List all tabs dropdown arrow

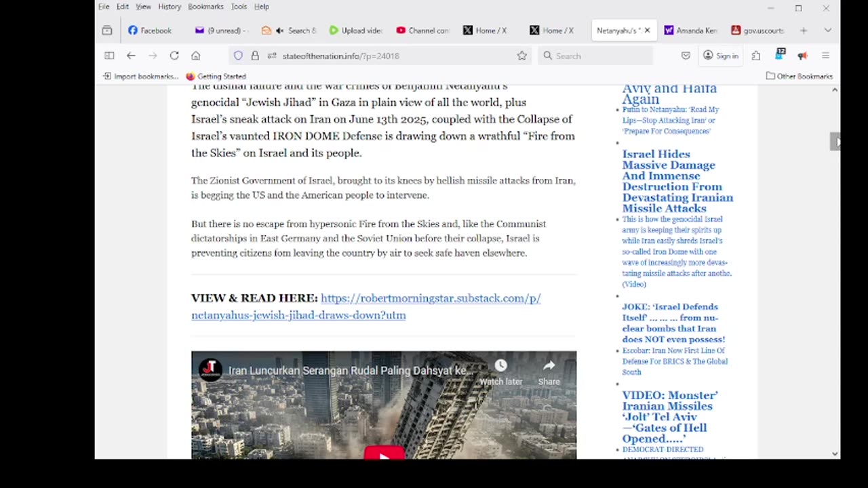coord(827,30)
